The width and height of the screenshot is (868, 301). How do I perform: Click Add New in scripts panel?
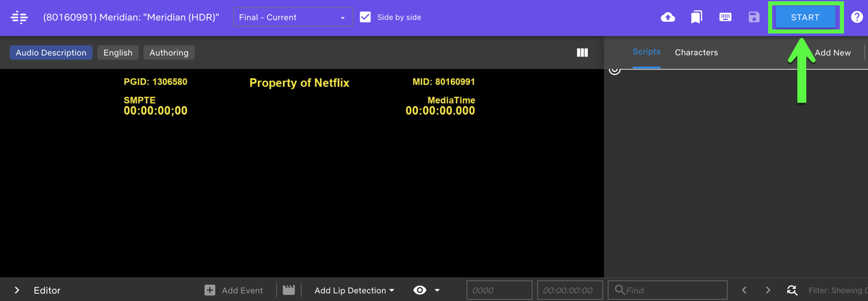(x=833, y=53)
